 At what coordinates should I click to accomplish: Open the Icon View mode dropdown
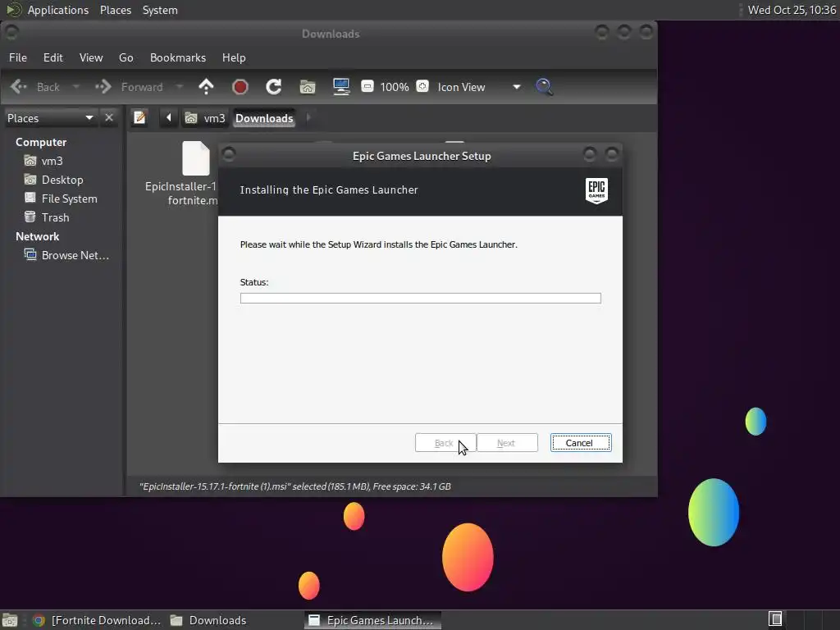479,87
